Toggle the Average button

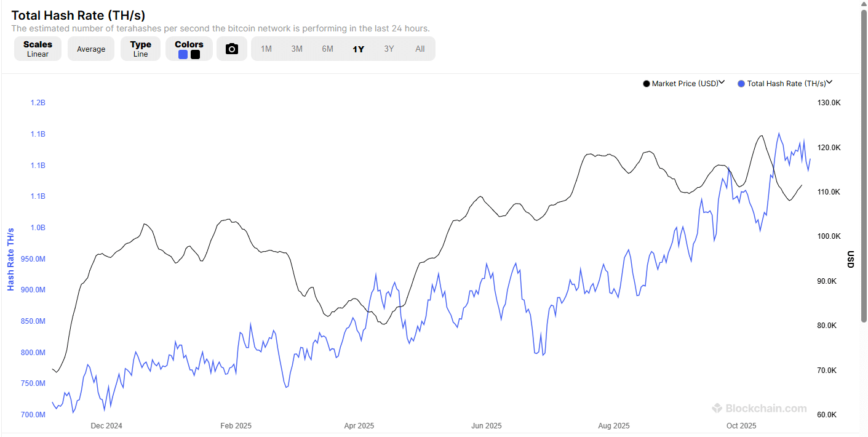click(91, 49)
